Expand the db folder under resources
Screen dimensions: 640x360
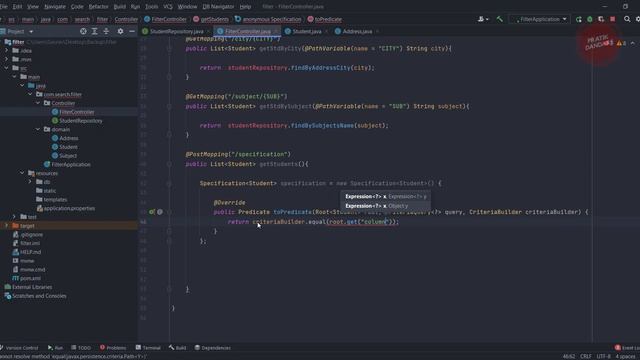pos(30,182)
